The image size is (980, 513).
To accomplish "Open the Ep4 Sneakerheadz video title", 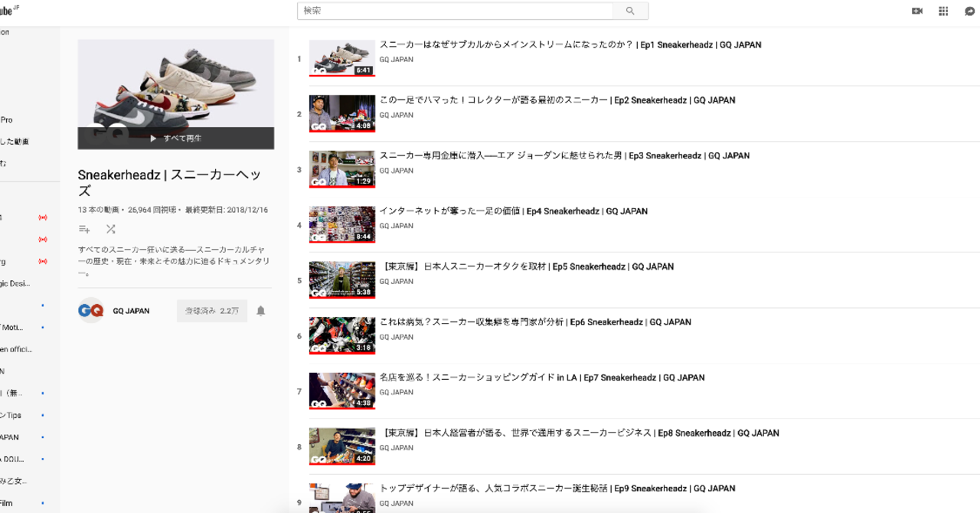I will pos(514,211).
